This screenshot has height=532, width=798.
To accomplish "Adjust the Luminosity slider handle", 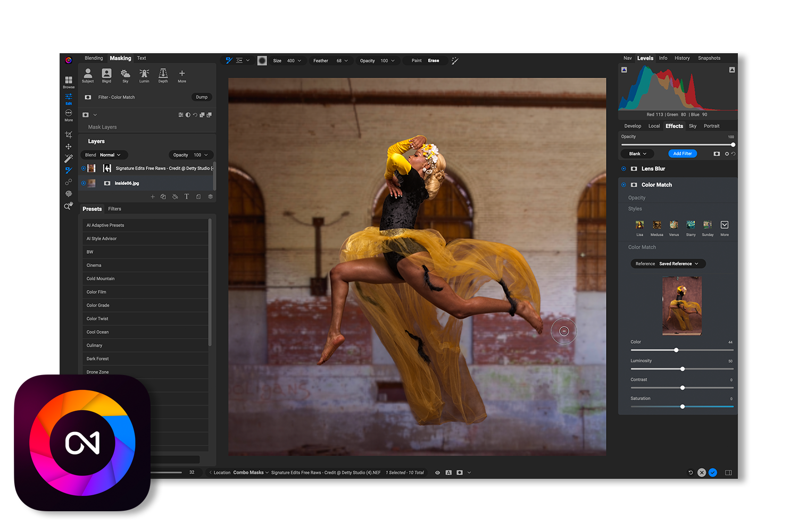I will [683, 369].
